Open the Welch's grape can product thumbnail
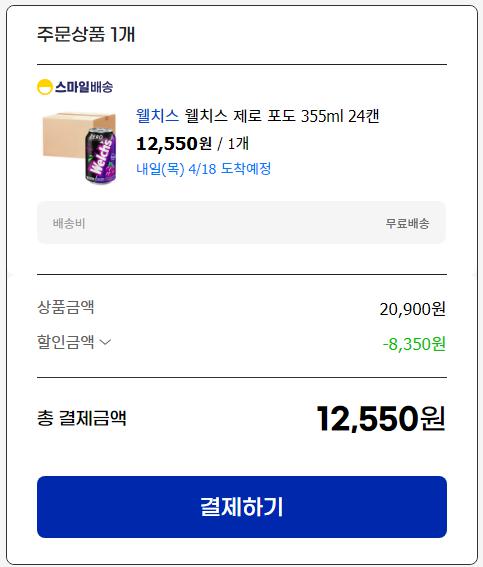Screen dimensions: 483x567 (80, 148)
